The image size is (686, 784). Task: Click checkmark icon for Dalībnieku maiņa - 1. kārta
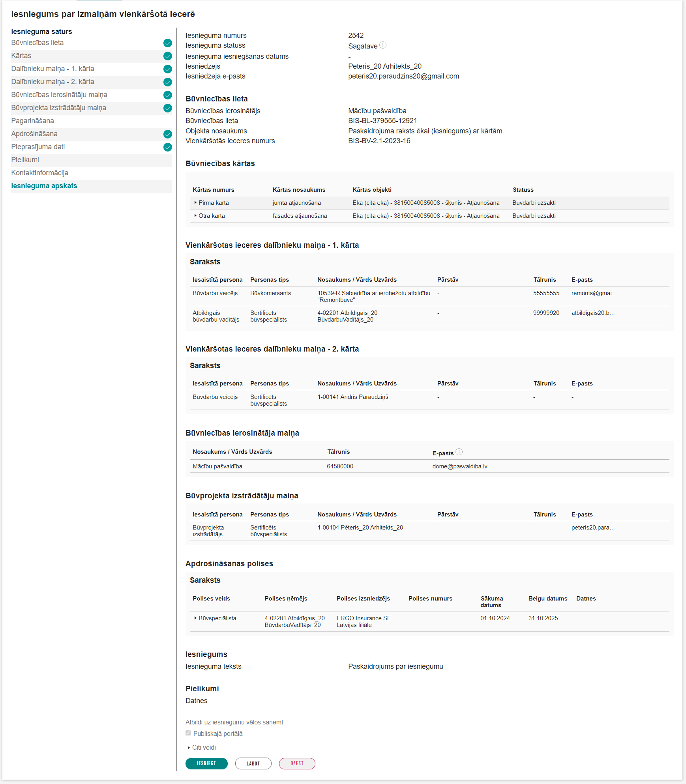coord(168,69)
